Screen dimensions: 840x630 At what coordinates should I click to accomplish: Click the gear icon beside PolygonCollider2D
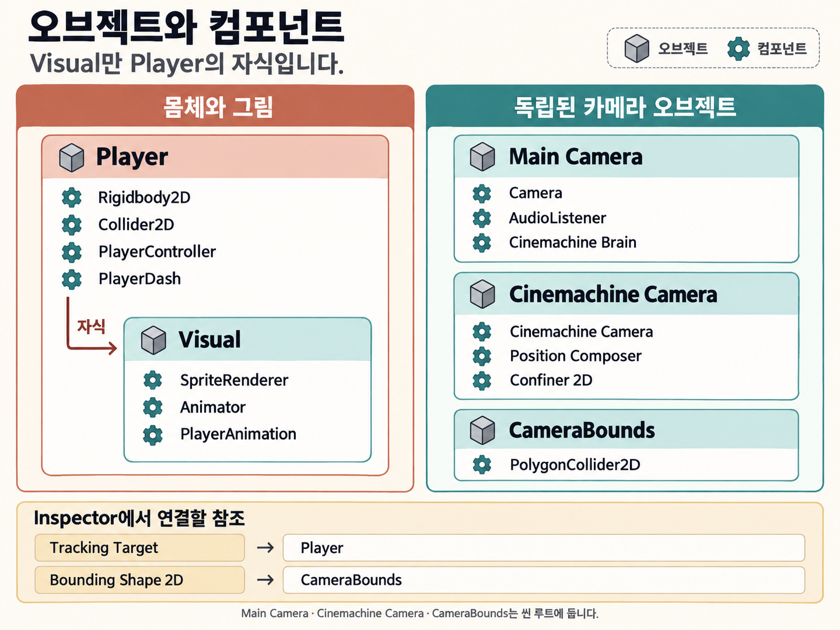tap(482, 465)
